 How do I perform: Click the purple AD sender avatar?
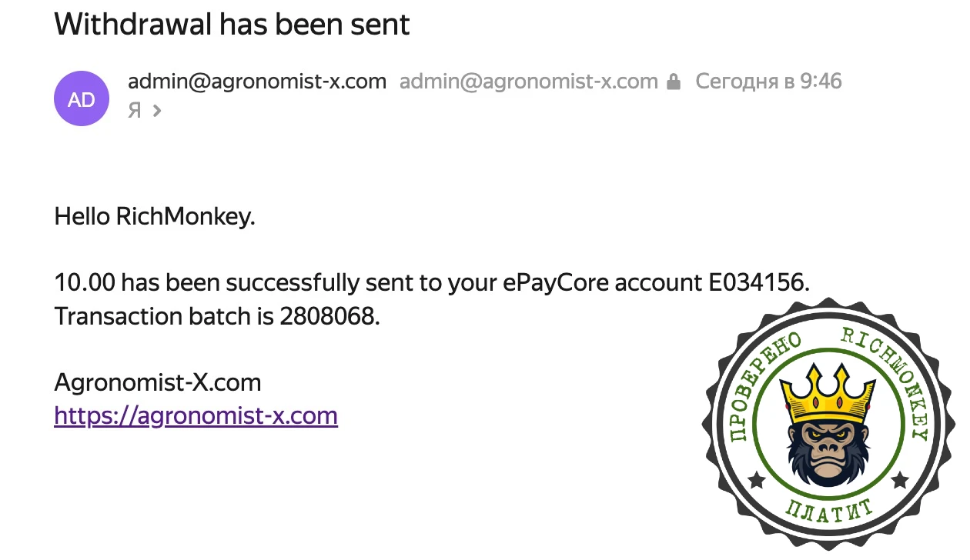click(x=81, y=98)
